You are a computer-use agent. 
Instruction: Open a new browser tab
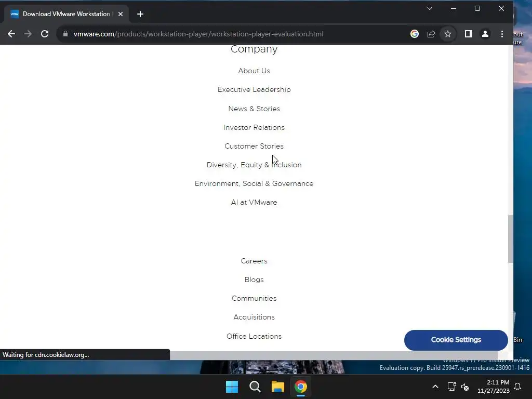(140, 14)
